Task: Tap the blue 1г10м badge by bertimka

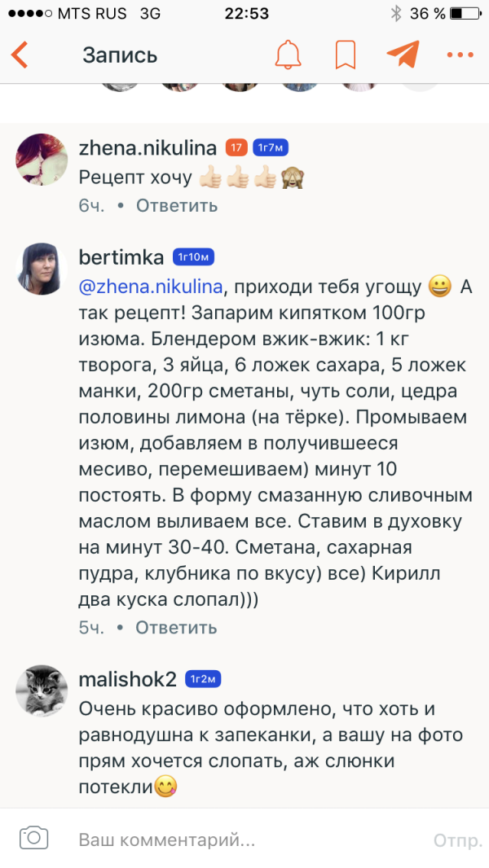Action: tap(193, 257)
